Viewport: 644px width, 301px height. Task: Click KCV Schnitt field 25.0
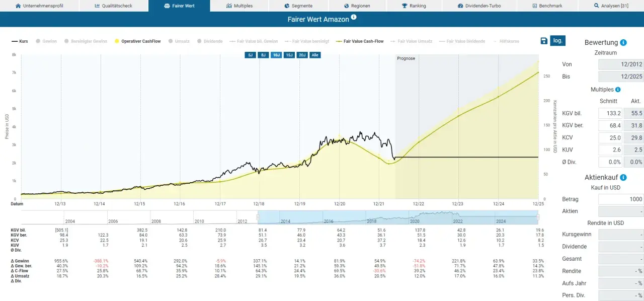[610, 137]
